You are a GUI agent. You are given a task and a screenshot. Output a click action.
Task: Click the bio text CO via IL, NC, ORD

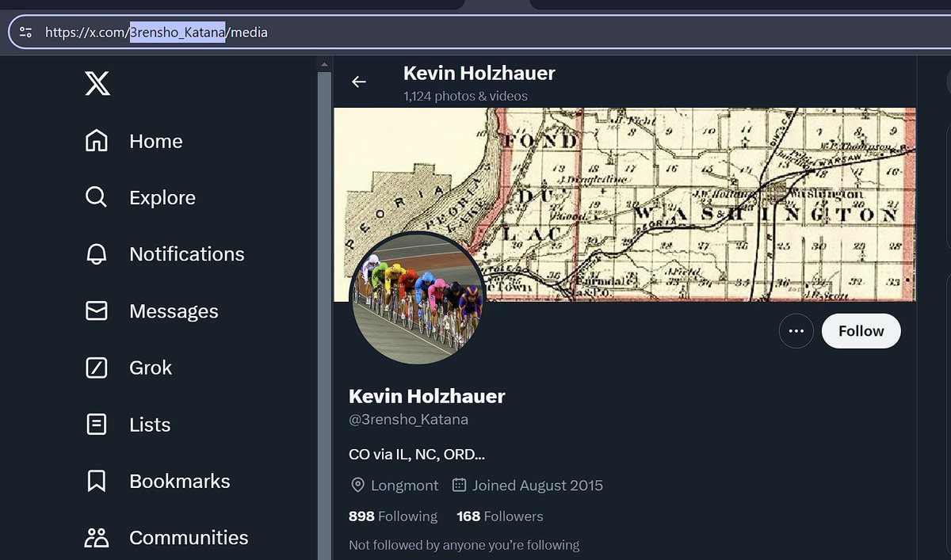coord(417,455)
